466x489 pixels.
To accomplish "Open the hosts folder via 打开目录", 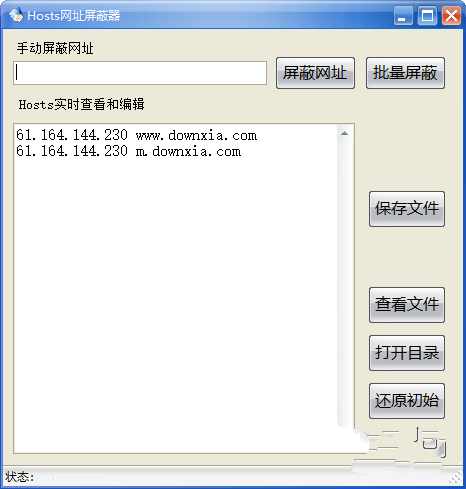I will [x=407, y=353].
